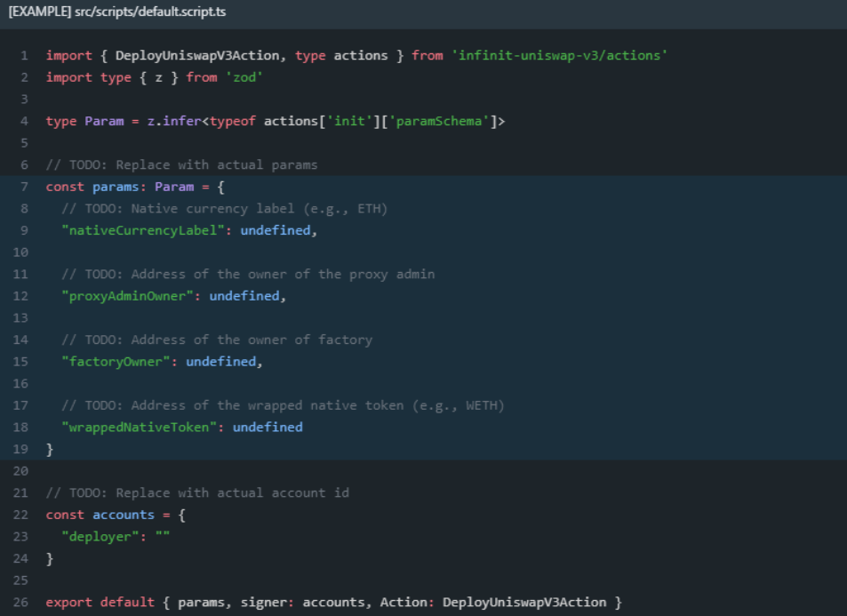Click the 'init' string on line 4
Image resolution: width=847 pixels, height=616 pixels.
click(349, 121)
